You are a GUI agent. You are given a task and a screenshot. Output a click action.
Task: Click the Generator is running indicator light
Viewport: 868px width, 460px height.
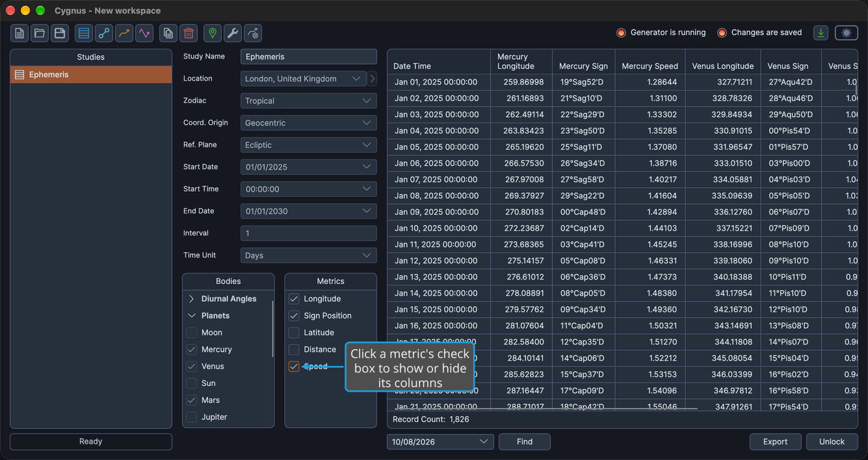pos(621,32)
